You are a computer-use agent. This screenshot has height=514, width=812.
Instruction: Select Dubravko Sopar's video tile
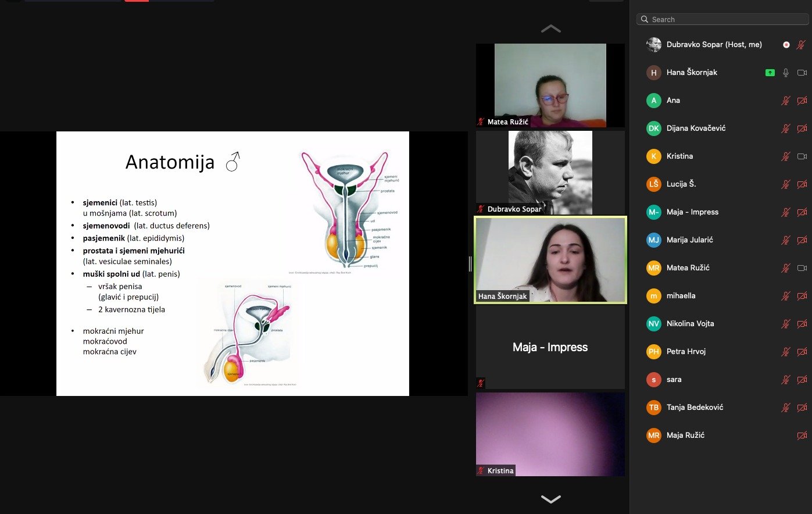(x=550, y=173)
